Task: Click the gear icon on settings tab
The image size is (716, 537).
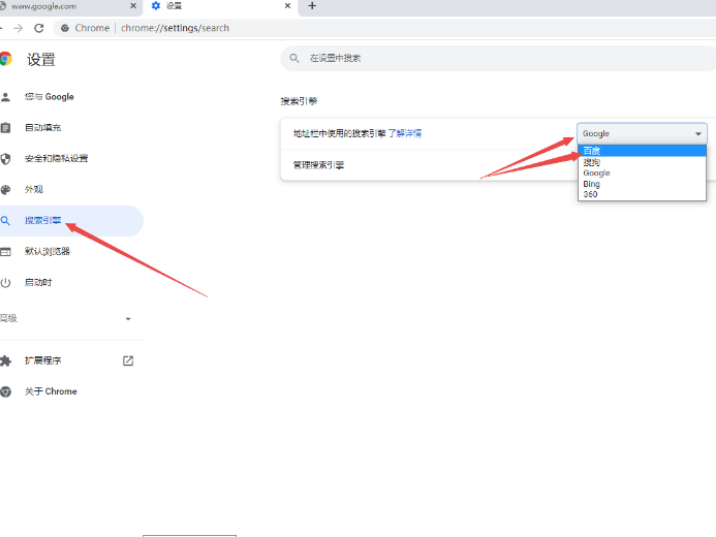Action: 156,6
